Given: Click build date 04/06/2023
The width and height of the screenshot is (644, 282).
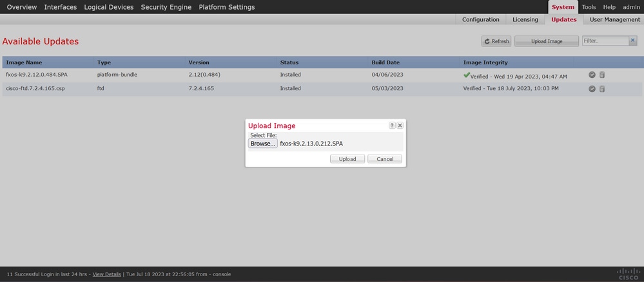Looking at the screenshot, I should tap(387, 75).
